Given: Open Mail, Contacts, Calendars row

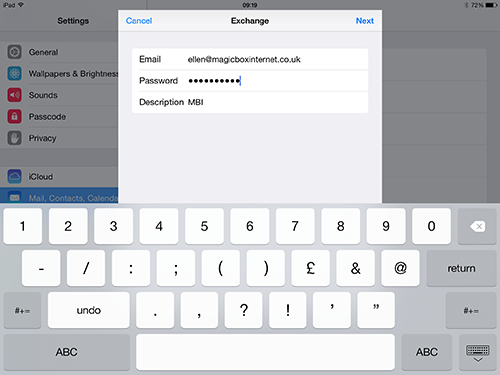Looking at the screenshot, I should pyautogui.click(x=59, y=196).
